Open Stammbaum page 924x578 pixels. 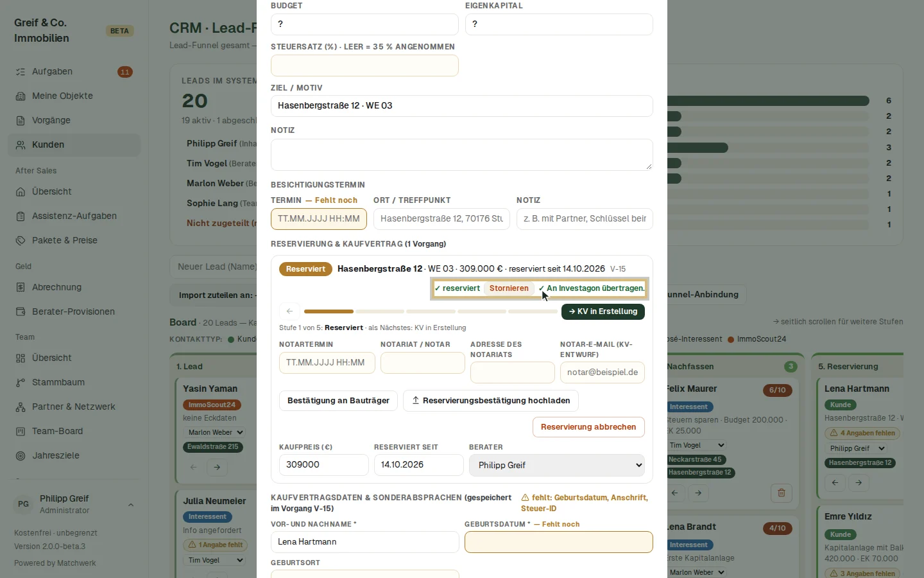pos(74,383)
